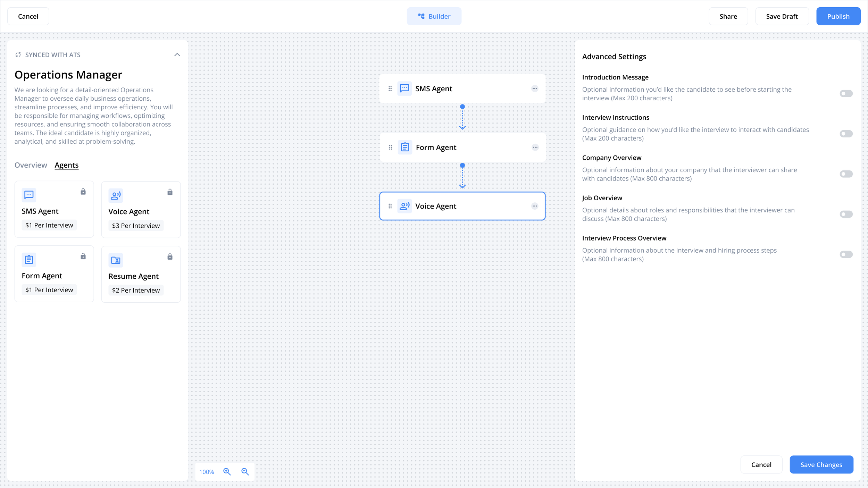Collapse the Synced With ATS panel chevron
This screenshot has width=868, height=488.
click(x=177, y=55)
